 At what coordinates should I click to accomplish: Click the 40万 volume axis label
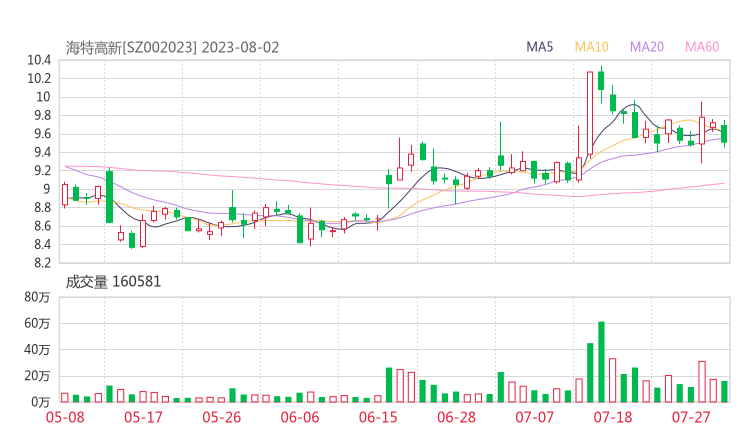(37, 350)
